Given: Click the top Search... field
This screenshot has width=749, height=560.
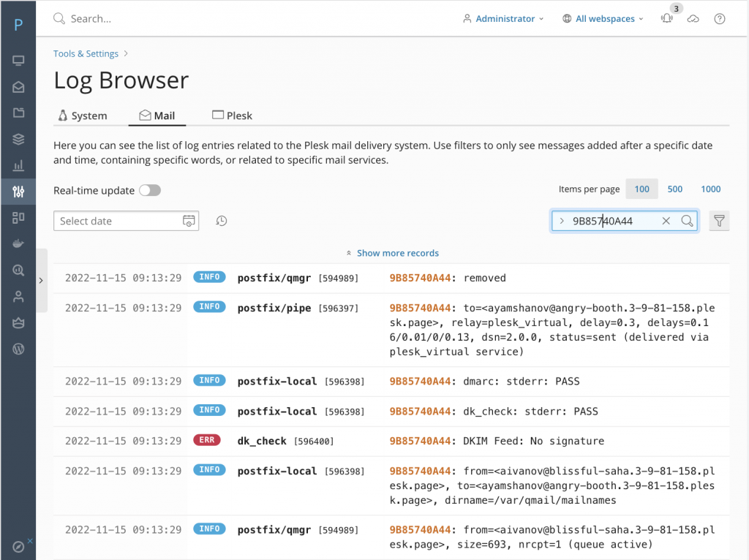Looking at the screenshot, I should pyautogui.click(x=91, y=18).
